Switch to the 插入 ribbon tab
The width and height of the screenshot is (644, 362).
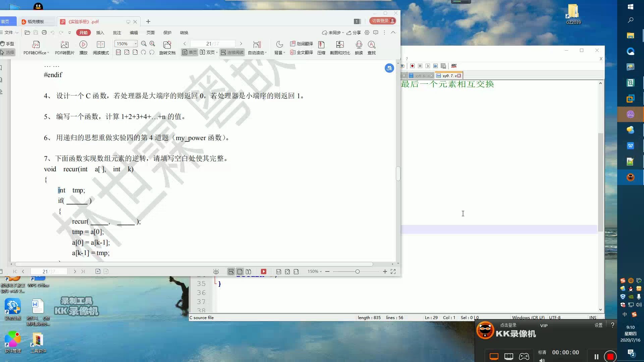101,33
